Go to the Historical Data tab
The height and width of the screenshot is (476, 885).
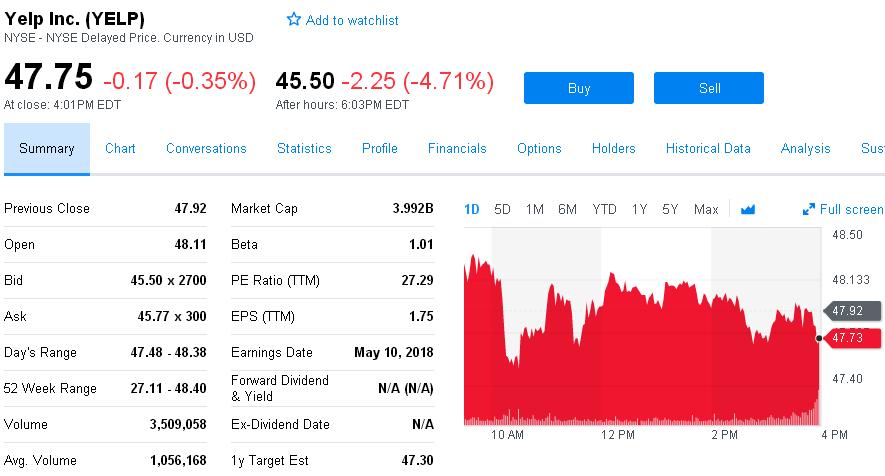(x=708, y=148)
